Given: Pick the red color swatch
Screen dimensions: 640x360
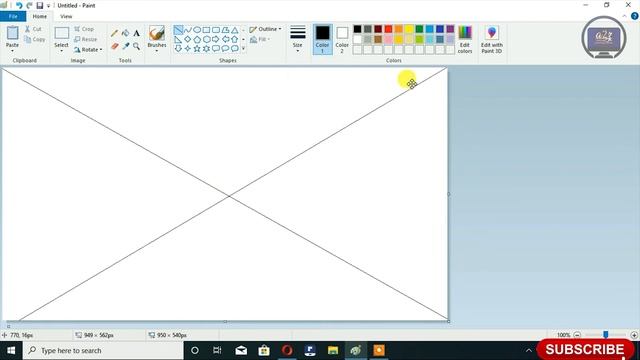Looking at the screenshot, I should [x=389, y=29].
